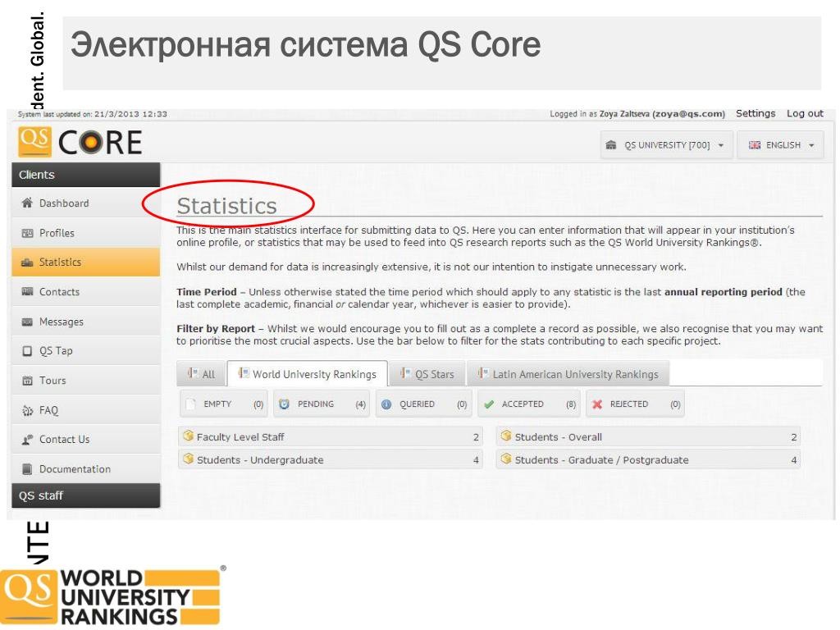The image size is (840, 630).
Task: Click the PENDING clock icon
Action: click(x=285, y=404)
